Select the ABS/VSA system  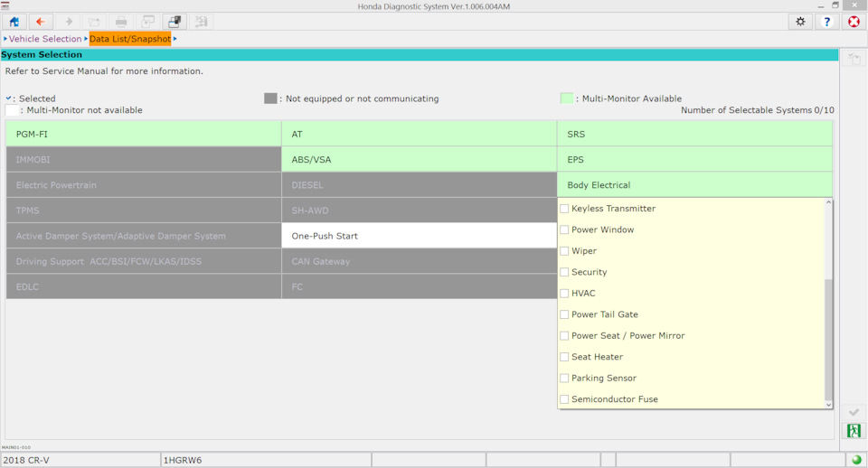point(419,159)
